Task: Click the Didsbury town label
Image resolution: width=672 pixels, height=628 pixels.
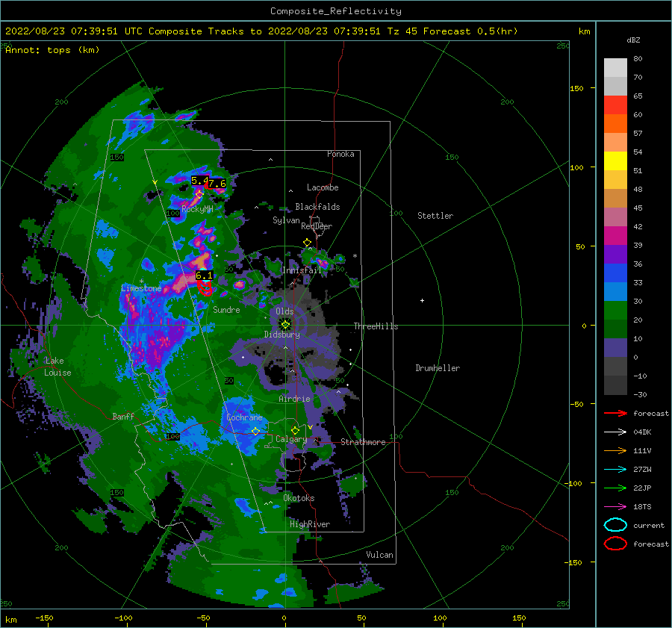Action: (x=282, y=335)
